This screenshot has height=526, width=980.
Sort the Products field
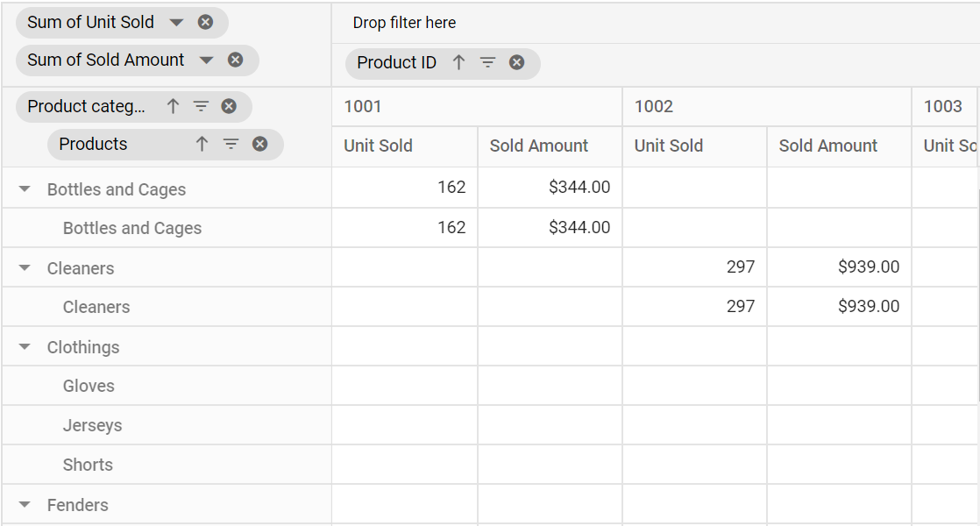(202, 145)
